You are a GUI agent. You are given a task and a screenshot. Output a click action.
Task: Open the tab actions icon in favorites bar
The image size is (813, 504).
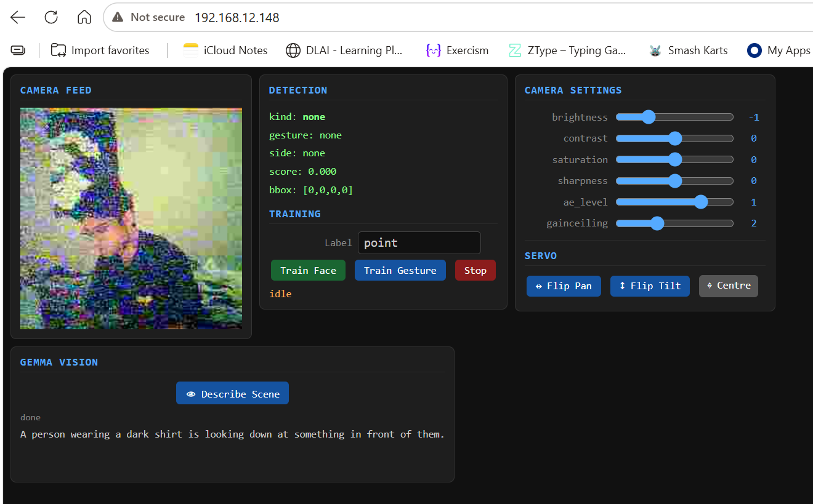pyautogui.click(x=18, y=50)
